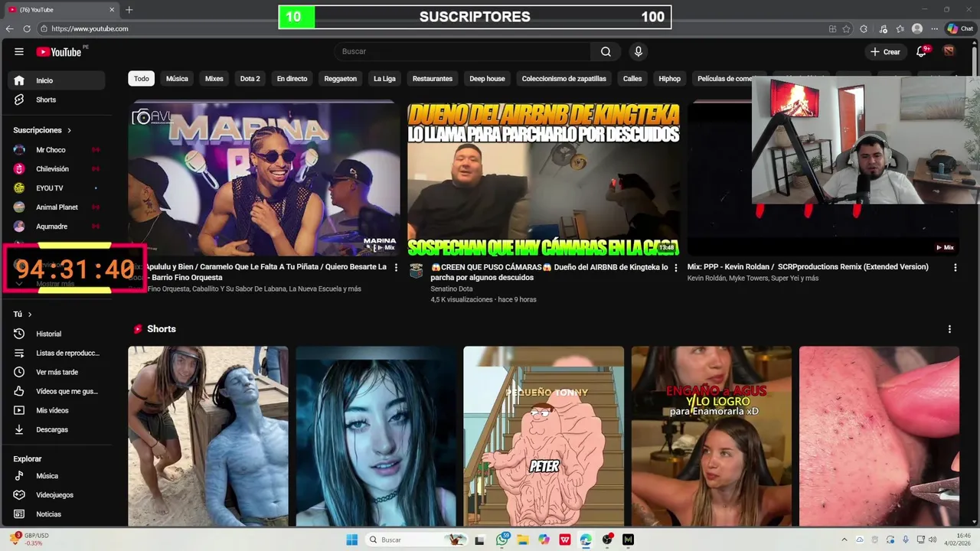980x551 pixels.
Task: Open Música under Explorar
Action: pos(57,476)
